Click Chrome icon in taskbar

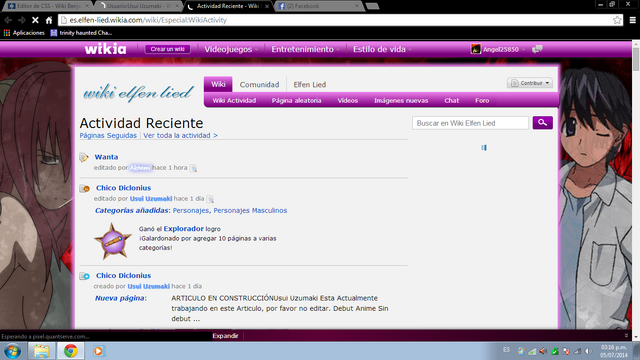click(x=71, y=351)
